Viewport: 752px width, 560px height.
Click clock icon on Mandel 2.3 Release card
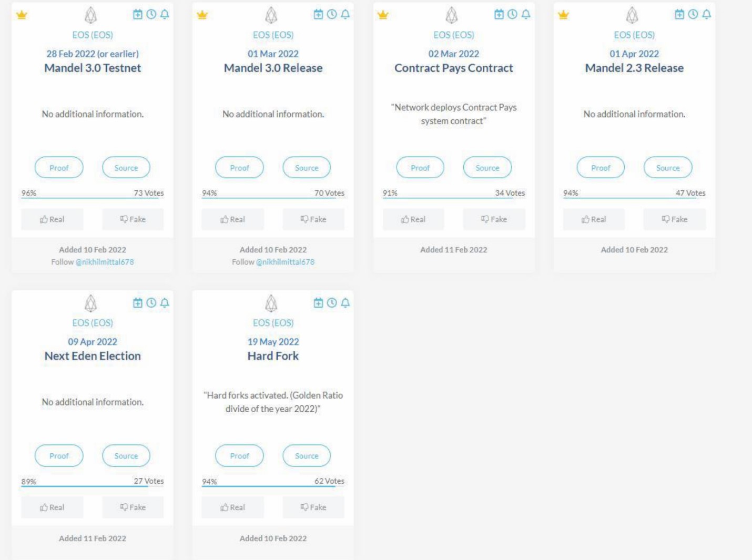[693, 14]
